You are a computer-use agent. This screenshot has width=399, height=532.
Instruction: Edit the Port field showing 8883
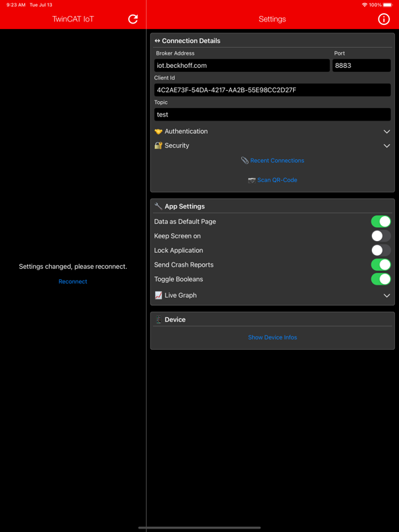pyautogui.click(x=362, y=66)
